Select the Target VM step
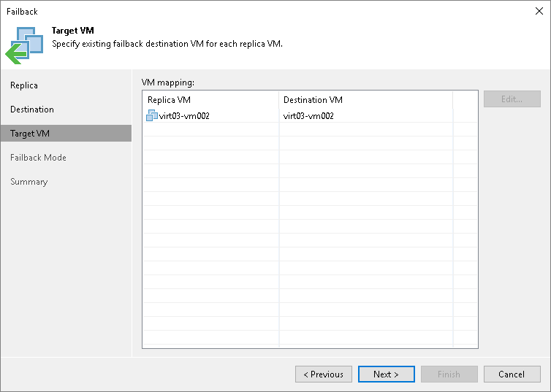The image size is (551, 392). 30,134
